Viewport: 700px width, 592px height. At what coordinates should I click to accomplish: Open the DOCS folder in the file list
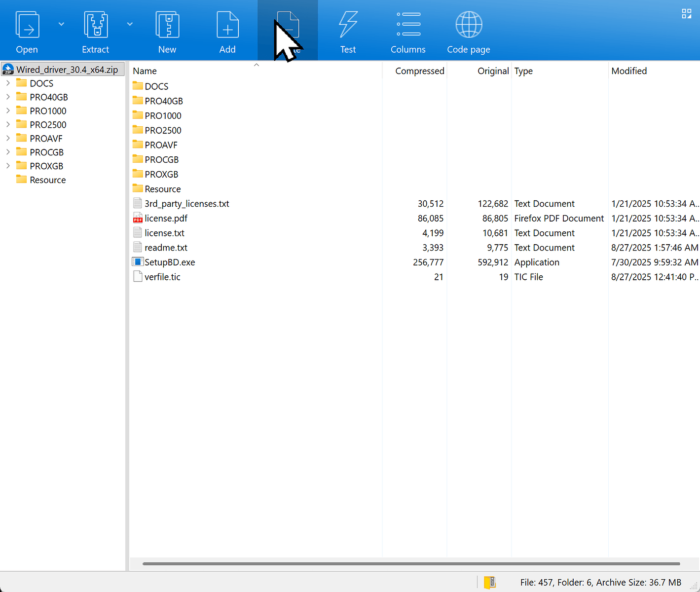click(156, 86)
